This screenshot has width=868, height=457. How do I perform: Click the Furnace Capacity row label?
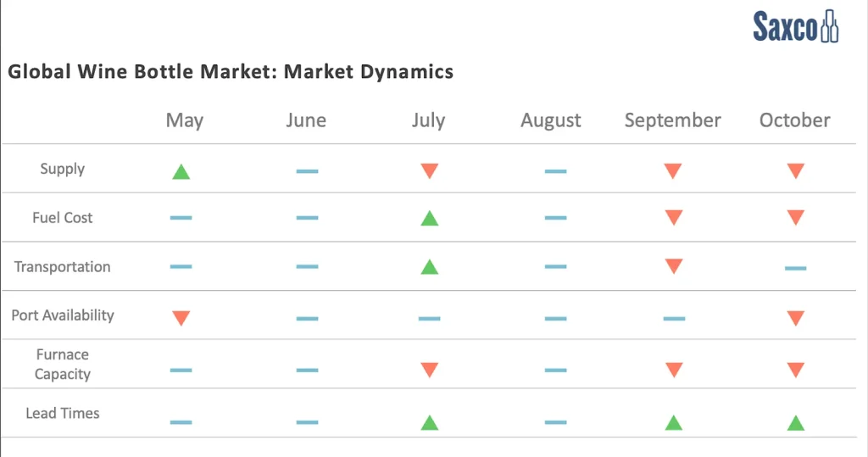pyautogui.click(x=63, y=365)
